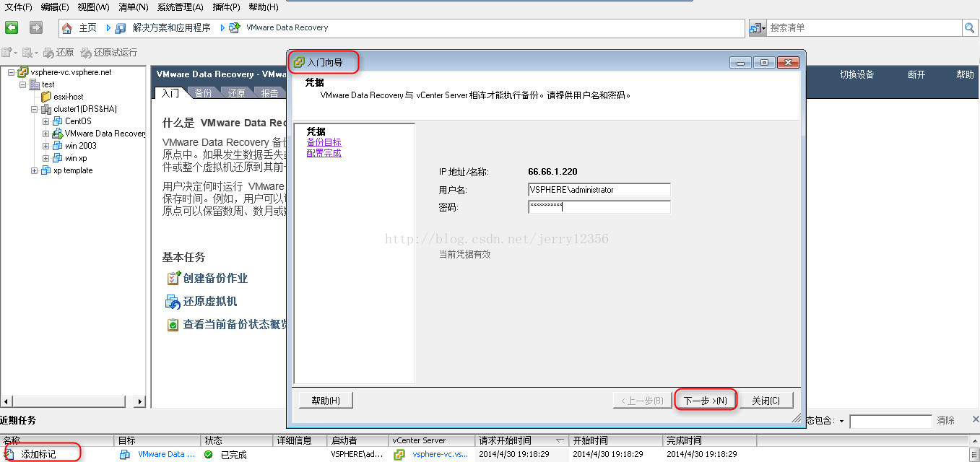Select the win xp VM icon
Screen dimensions: 980x462
pos(58,158)
